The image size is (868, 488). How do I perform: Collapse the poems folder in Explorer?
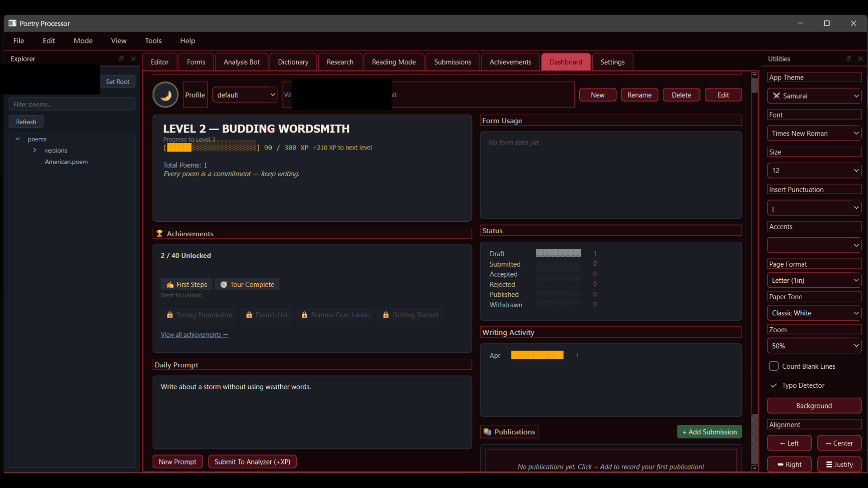(x=18, y=139)
